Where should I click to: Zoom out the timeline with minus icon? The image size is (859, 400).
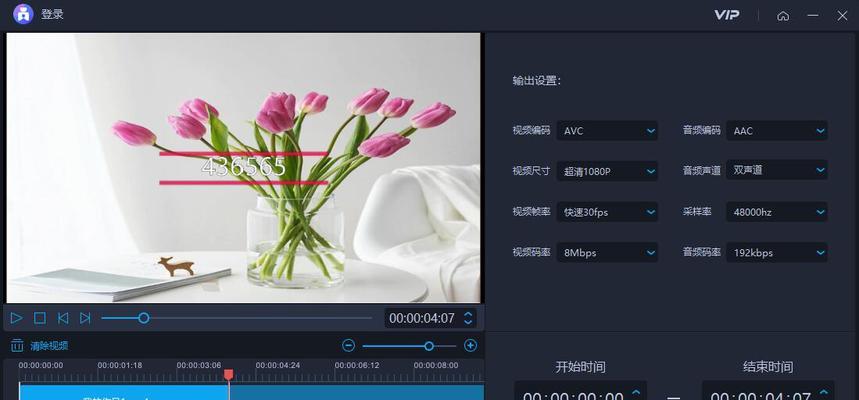pos(348,345)
